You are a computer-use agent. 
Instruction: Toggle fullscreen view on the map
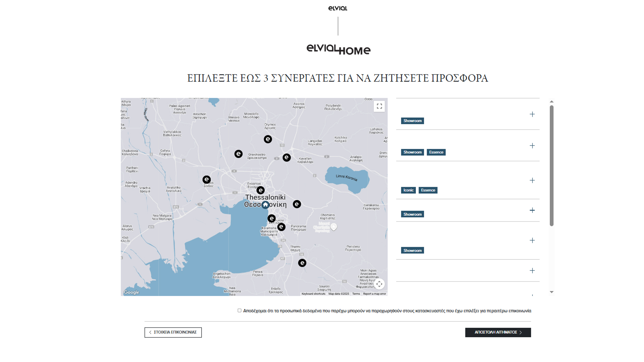379,106
